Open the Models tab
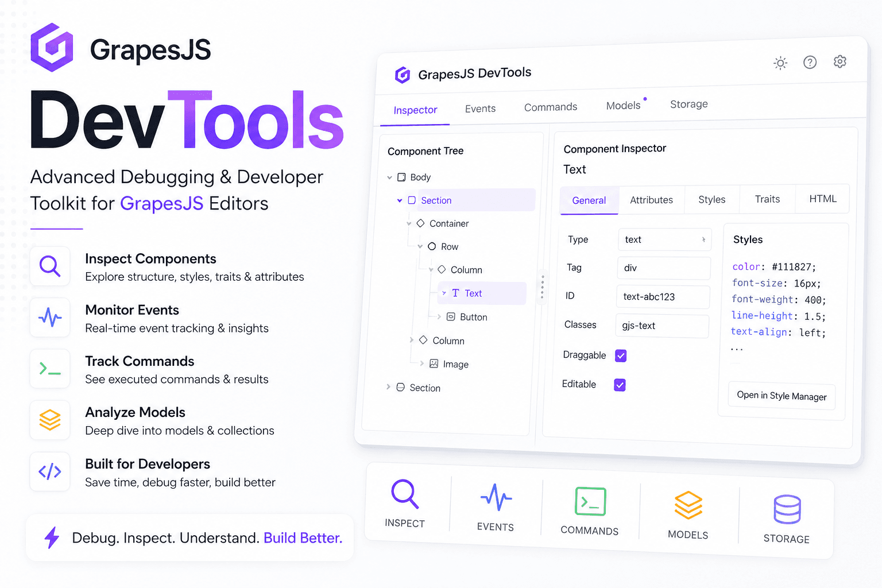 point(623,106)
